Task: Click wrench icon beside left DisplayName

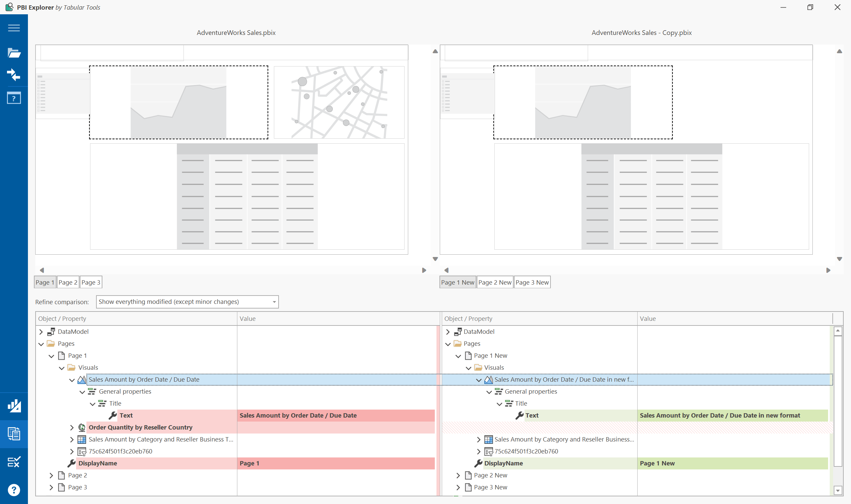Action: pos(72,463)
